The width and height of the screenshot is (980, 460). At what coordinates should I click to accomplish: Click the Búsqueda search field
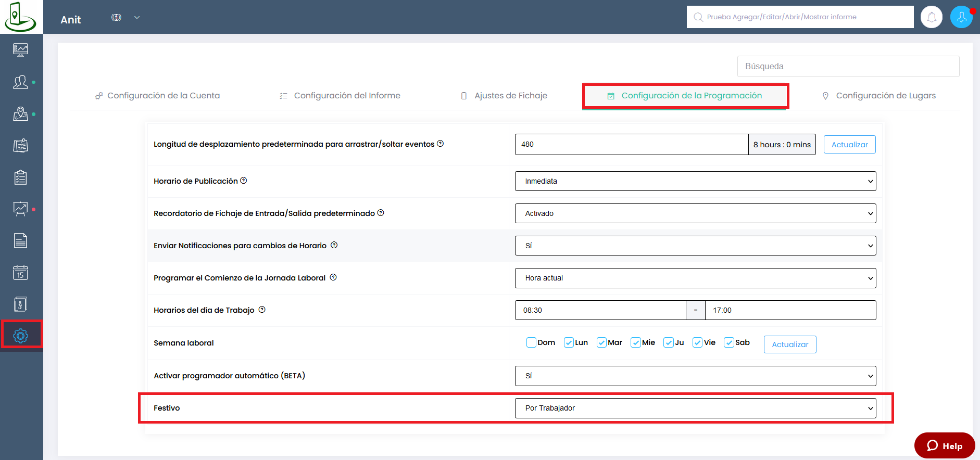[x=848, y=67]
